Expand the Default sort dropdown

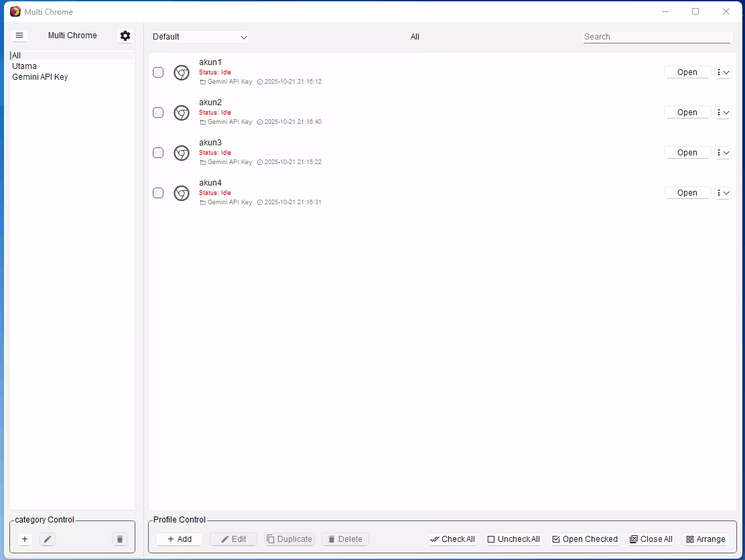tap(200, 37)
